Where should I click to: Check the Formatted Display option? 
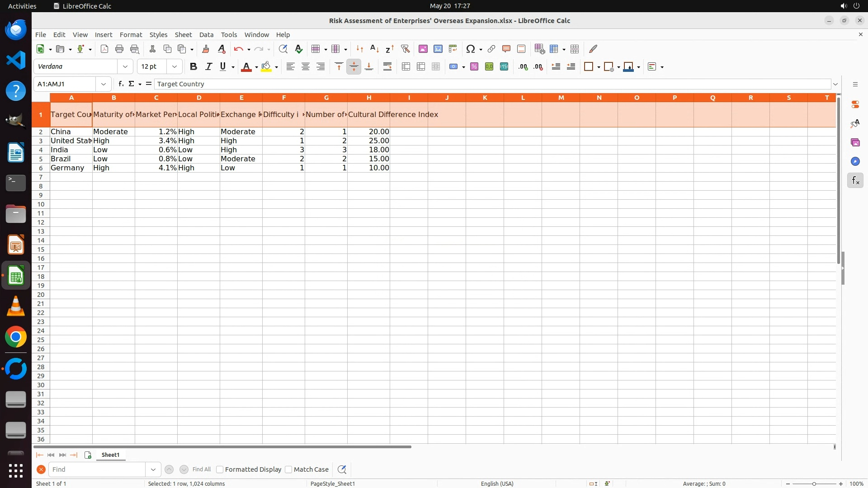(220, 469)
